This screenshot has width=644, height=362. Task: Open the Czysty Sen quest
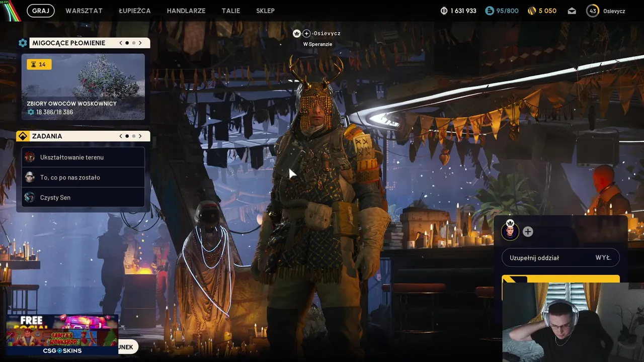click(x=83, y=198)
